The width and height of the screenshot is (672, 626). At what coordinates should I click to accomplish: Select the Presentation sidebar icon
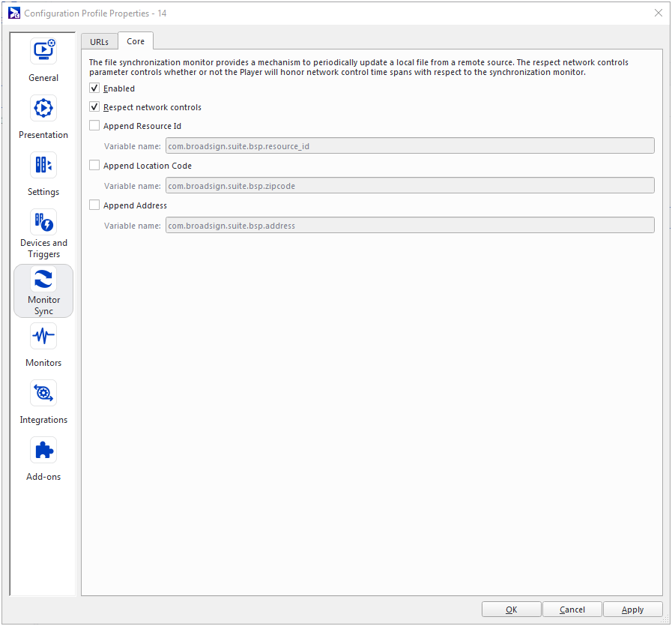pyautogui.click(x=43, y=109)
